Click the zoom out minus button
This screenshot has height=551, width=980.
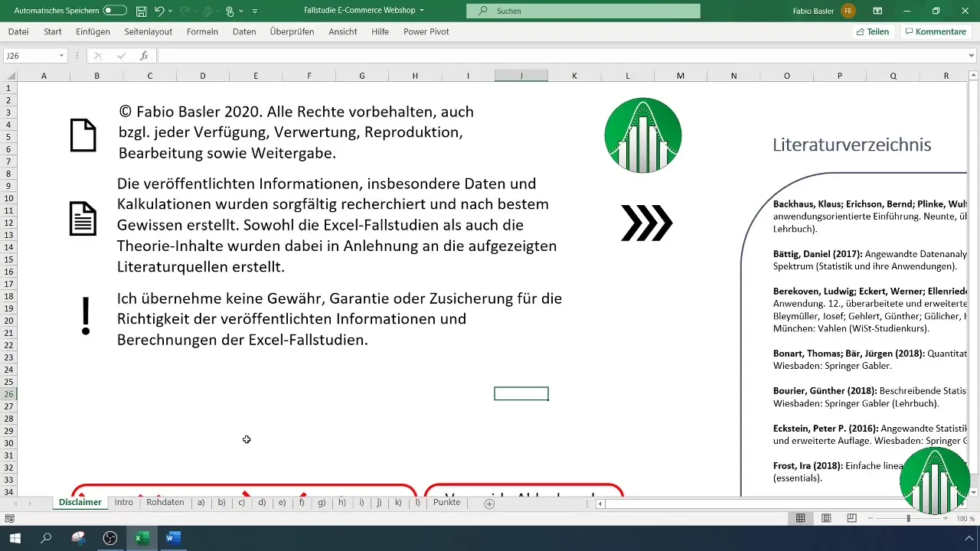(871, 518)
